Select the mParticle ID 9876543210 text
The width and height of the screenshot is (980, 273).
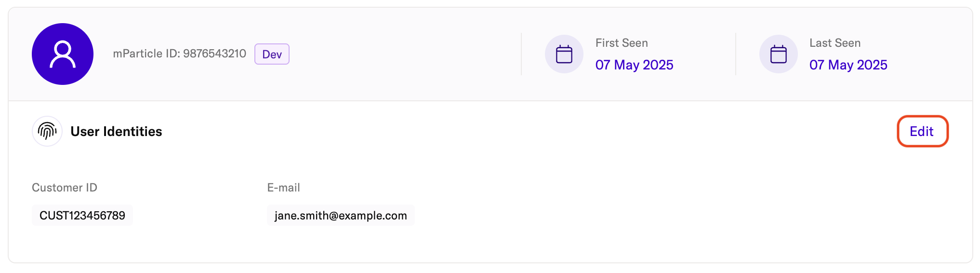[179, 54]
